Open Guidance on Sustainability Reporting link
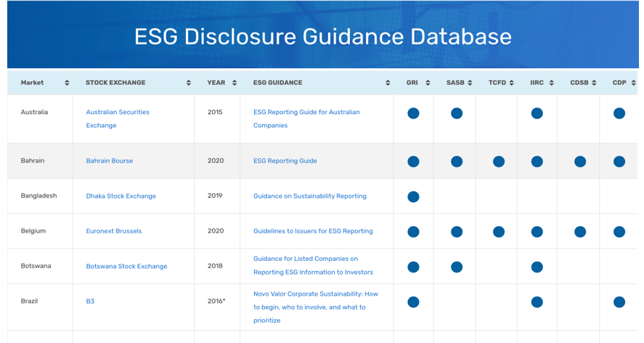 coord(310,196)
